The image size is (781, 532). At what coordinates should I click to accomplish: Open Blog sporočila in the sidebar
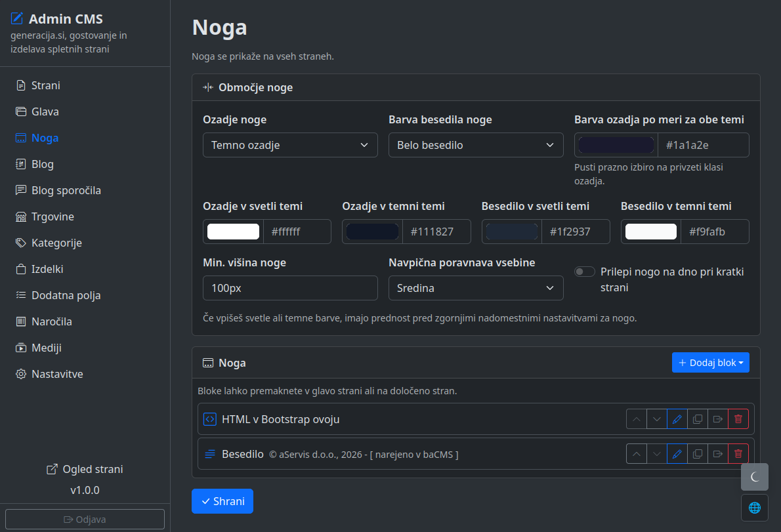tap(85, 190)
